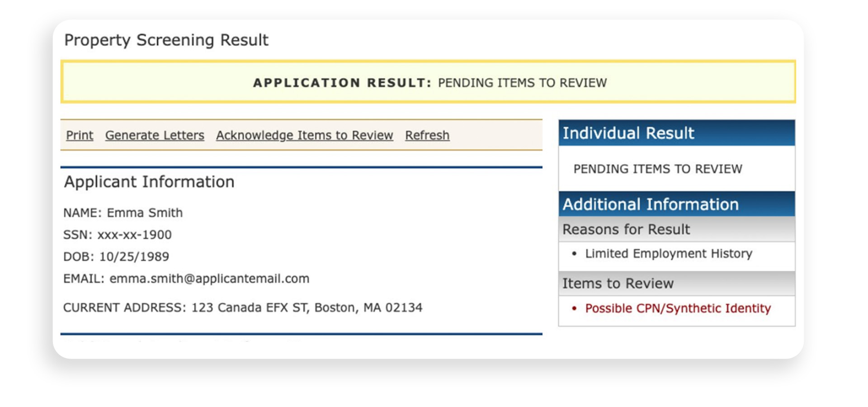Click Refresh to reload screening results

point(427,135)
